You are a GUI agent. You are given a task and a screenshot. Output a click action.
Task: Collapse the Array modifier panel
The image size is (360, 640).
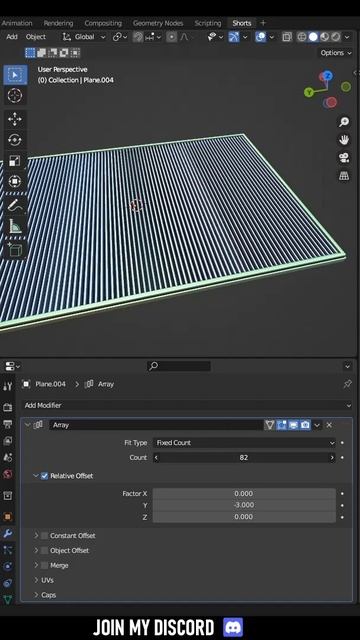[x=28, y=425]
